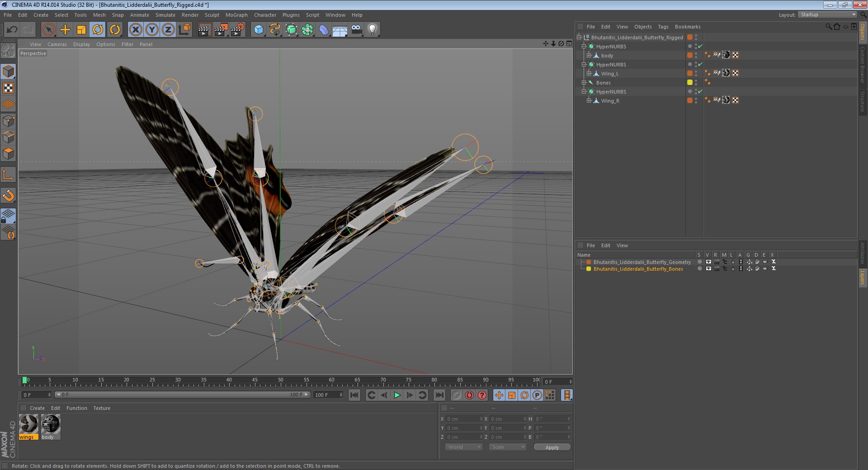Toggle snapping magnet icon
This screenshot has width=868, height=470.
(8, 196)
